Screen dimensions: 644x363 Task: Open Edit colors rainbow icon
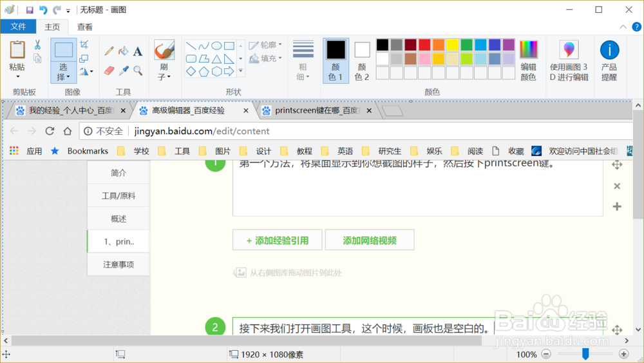[528, 50]
